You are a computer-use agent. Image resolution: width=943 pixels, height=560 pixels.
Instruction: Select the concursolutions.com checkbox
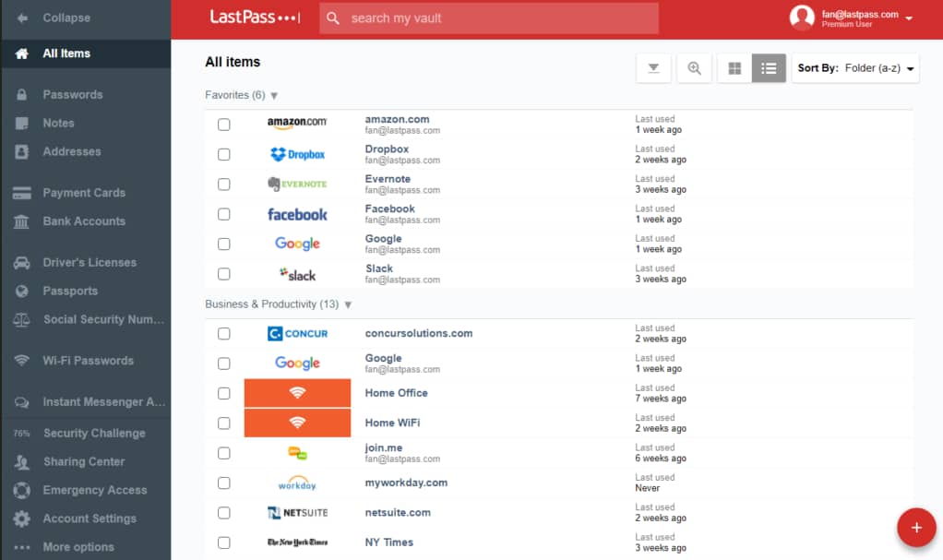(x=223, y=333)
